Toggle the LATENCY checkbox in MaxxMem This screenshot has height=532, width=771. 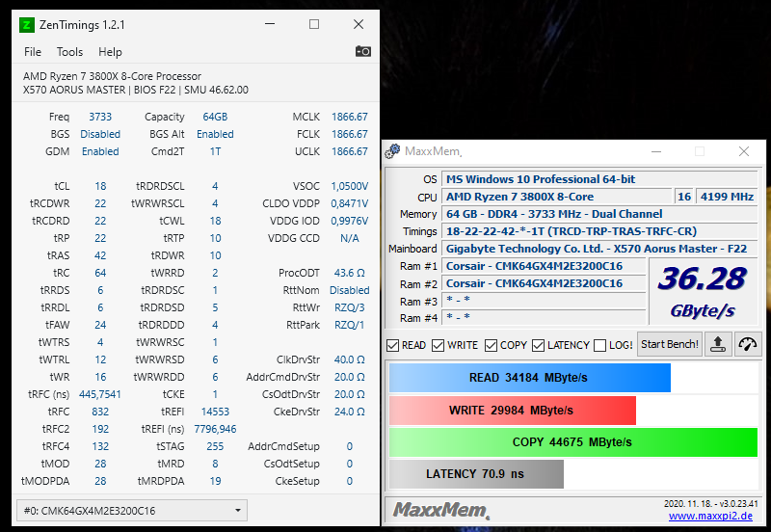[539, 346]
